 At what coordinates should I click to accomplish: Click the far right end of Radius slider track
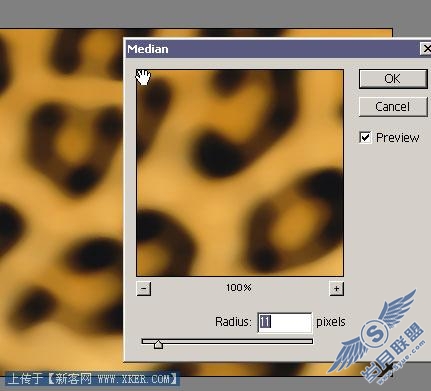pos(311,341)
